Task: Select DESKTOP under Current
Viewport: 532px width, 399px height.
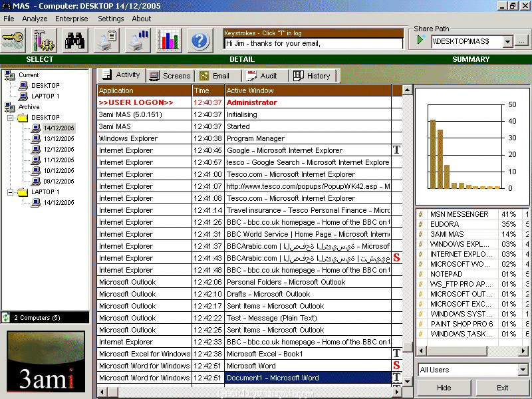Action: click(x=45, y=86)
